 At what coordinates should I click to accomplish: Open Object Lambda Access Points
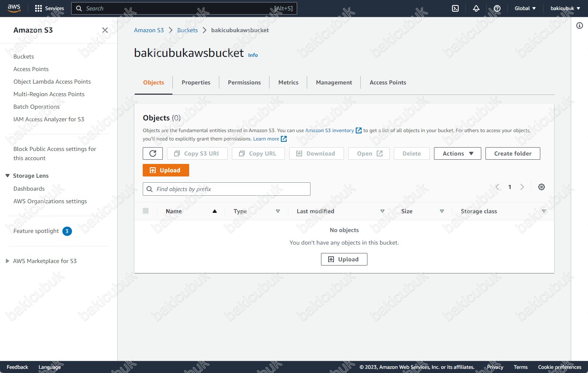pyautogui.click(x=52, y=82)
